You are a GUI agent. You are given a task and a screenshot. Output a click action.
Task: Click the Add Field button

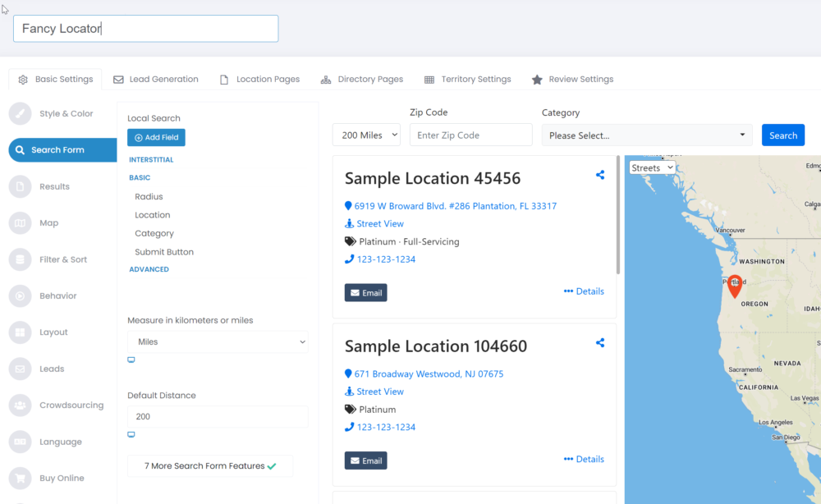[156, 138]
